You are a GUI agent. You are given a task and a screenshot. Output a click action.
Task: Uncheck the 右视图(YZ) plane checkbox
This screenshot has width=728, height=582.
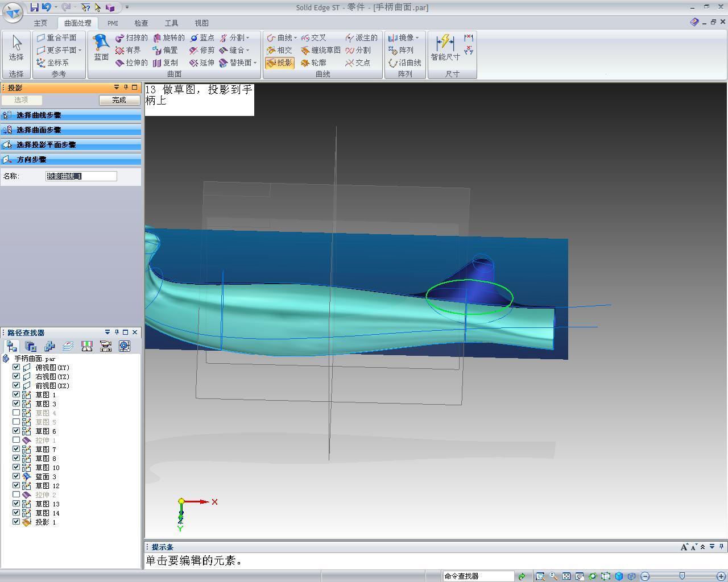click(x=16, y=376)
